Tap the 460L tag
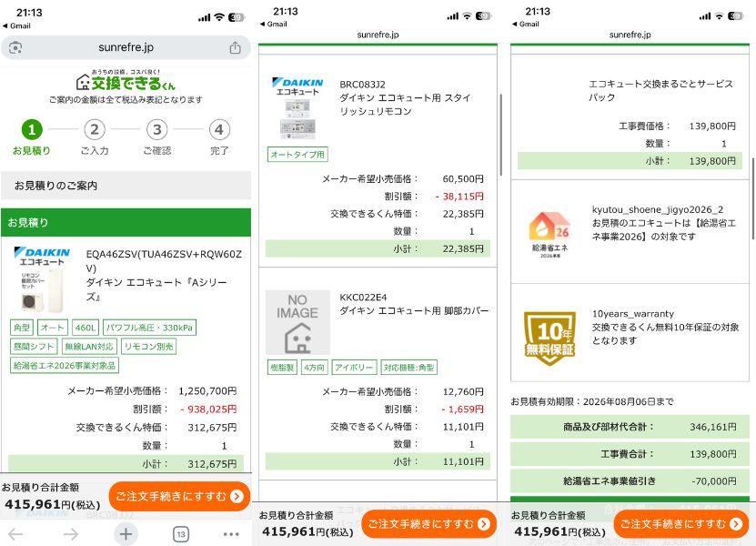Image resolution: width=756 pixels, height=546 pixels. coord(86,328)
